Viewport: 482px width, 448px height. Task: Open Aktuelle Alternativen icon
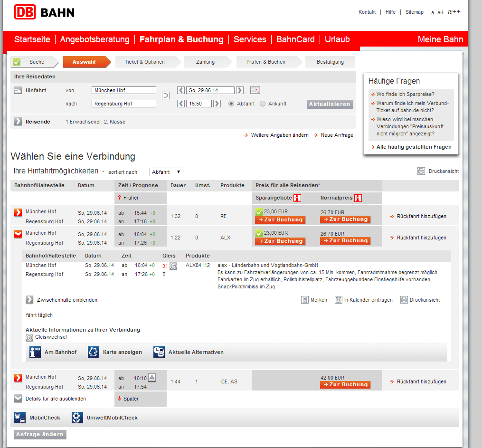pos(159,352)
